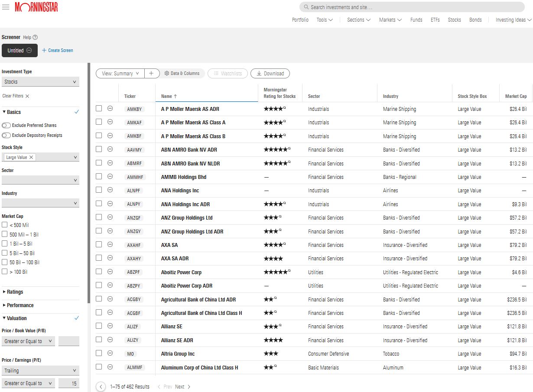Image resolution: width=533 pixels, height=392 pixels.
Task: Select the checkbox for AXA SA row
Action: [x=99, y=244]
